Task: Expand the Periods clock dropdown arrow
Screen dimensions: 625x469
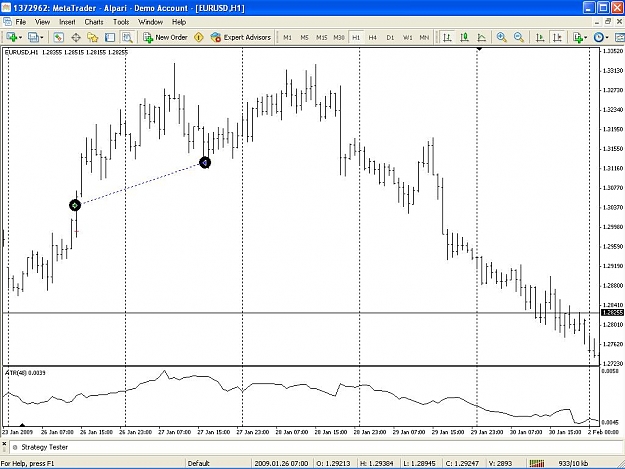Action: (x=607, y=38)
